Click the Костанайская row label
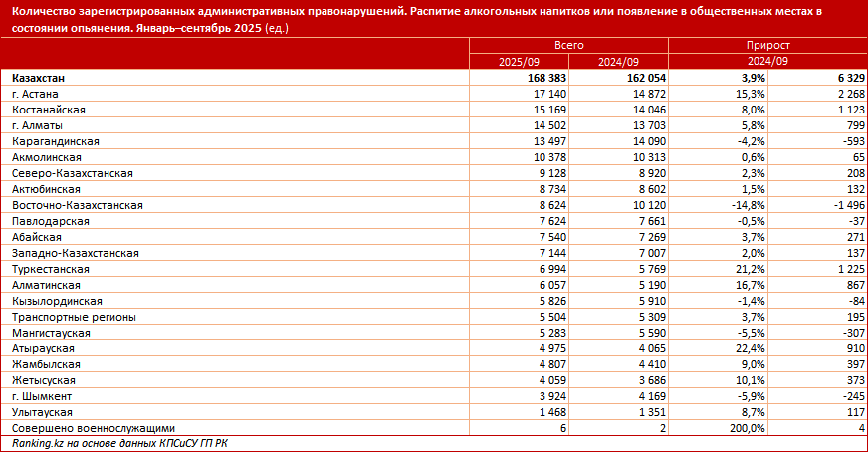The height and width of the screenshot is (452, 868). click(49, 109)
